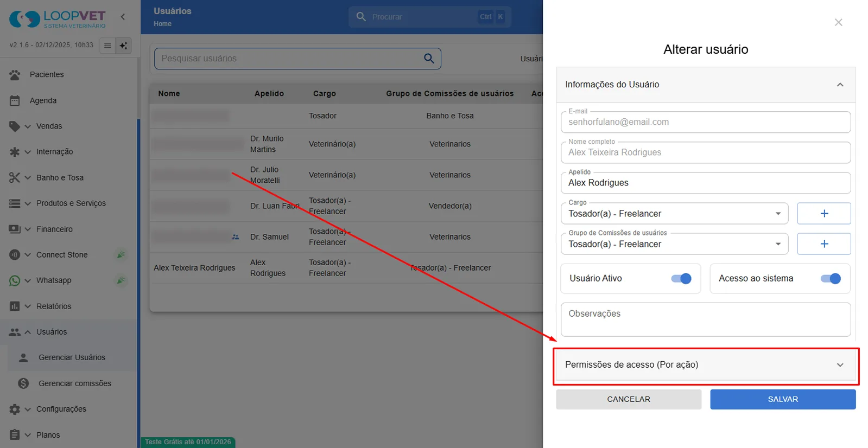This screenshot has height=448, width=868.
Task: Click the Whatsapp icon in sidebar
Action: (x=15, y=280)
